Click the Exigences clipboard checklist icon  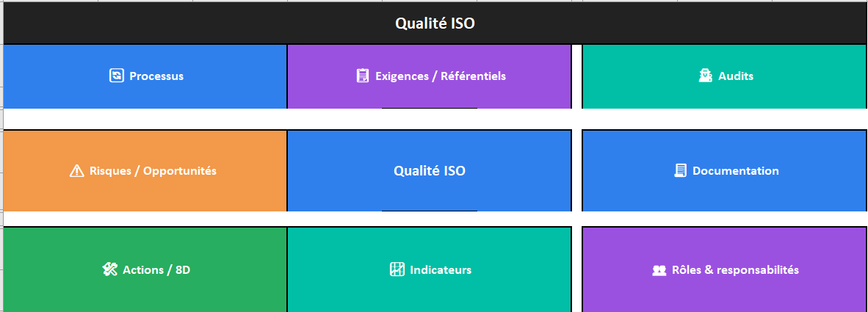(362, 76)
